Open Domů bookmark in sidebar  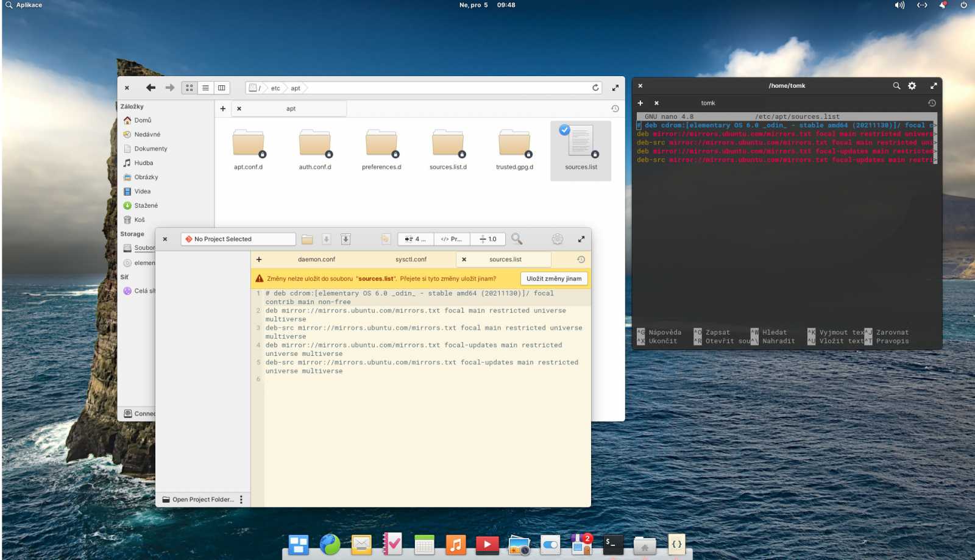coord(143,120)
